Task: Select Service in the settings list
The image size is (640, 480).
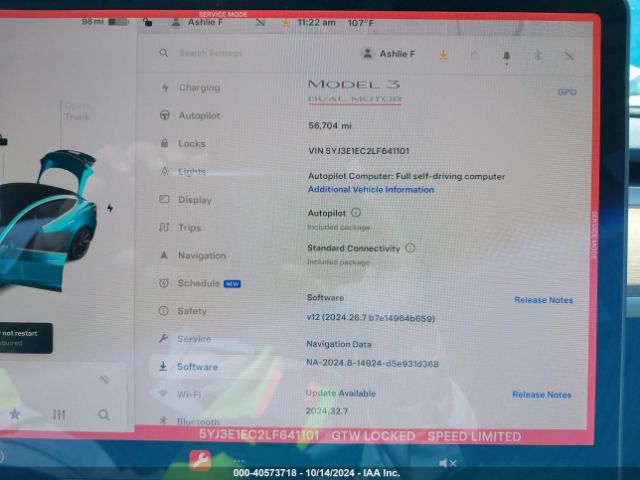Action: pyautogui.click(x=185, y=339)
